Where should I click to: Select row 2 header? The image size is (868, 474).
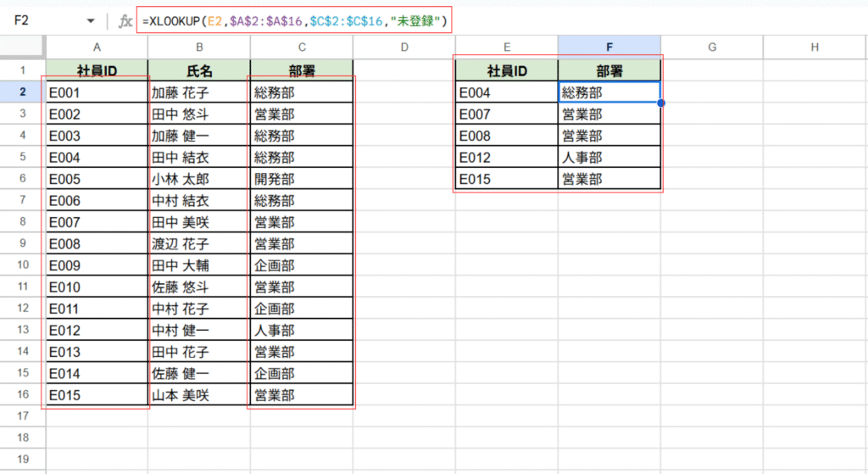pos(23,92)
